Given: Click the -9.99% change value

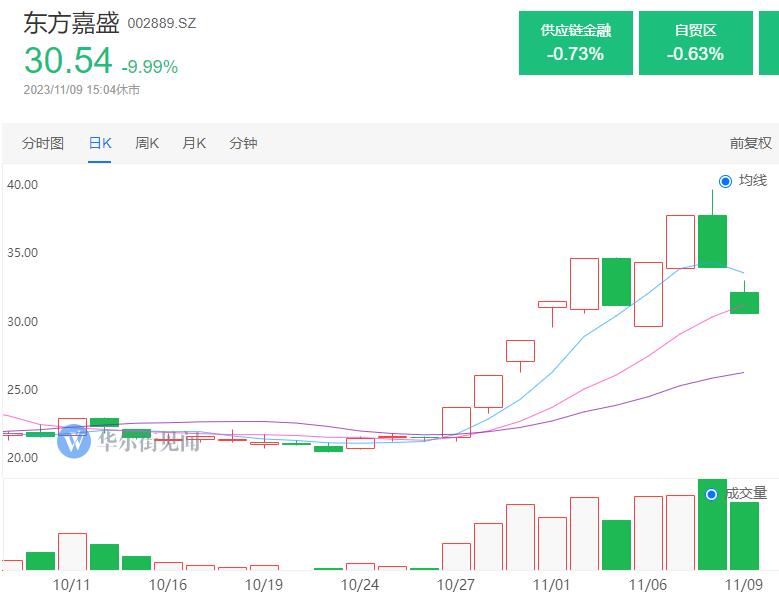Looking at the screenshot, I should (150, 67).
